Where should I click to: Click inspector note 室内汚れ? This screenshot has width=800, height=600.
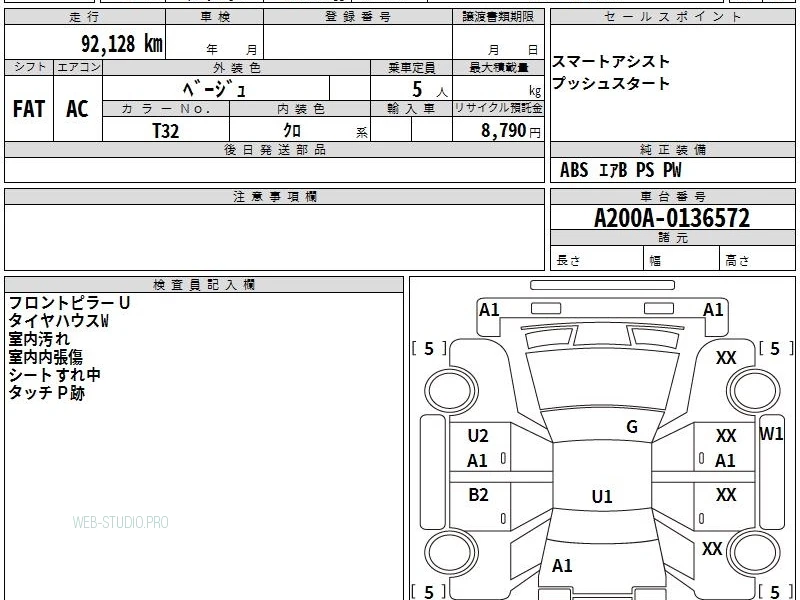(x=39, y=339)
